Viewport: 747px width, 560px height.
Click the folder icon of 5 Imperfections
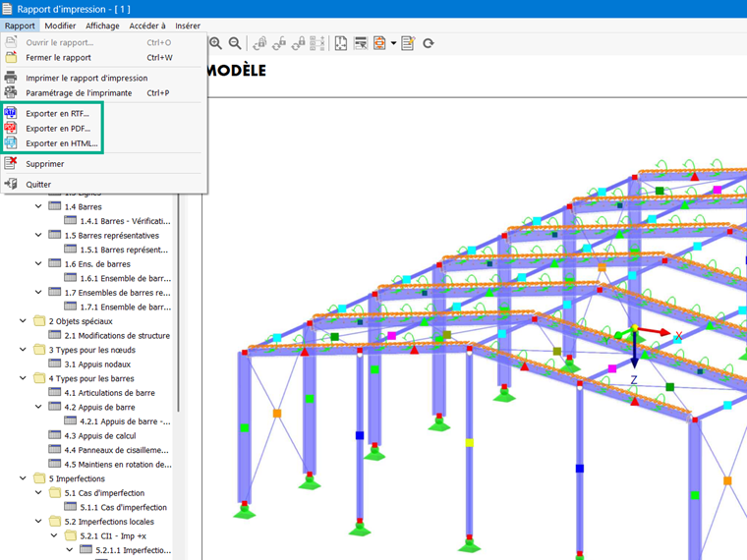[x=39, y=478]
